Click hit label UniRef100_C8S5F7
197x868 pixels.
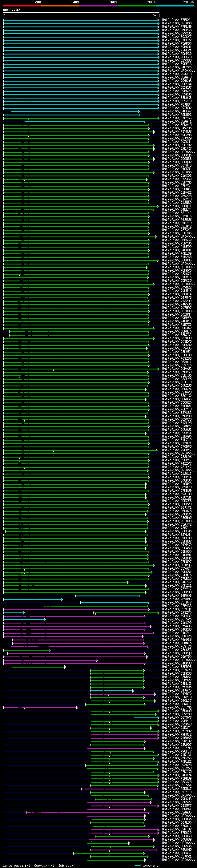pos(177,805)
